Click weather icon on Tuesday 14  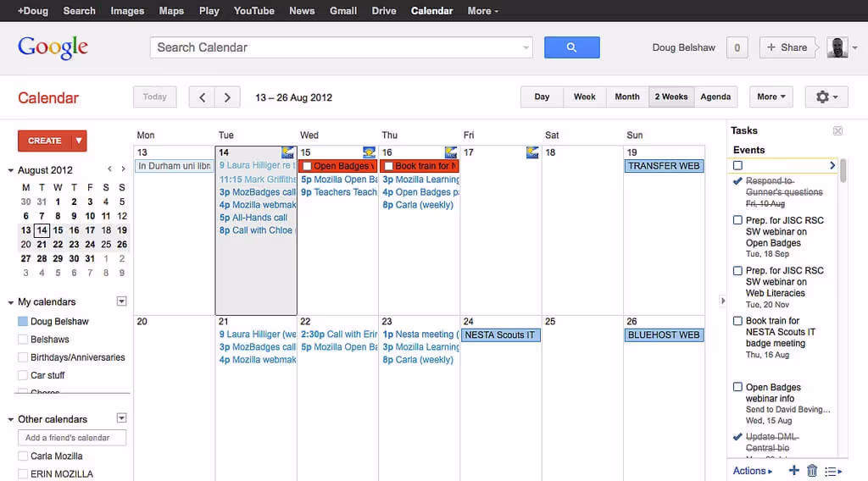(287, 152)
